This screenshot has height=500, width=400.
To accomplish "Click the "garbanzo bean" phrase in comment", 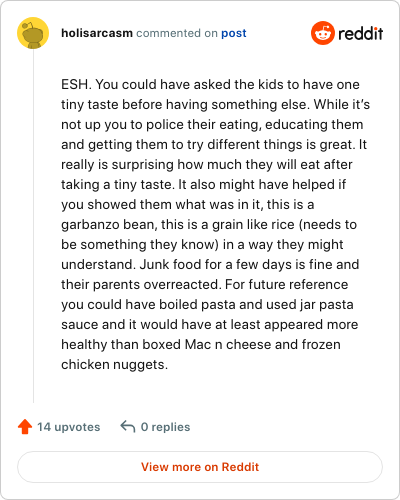I will 109,225.
